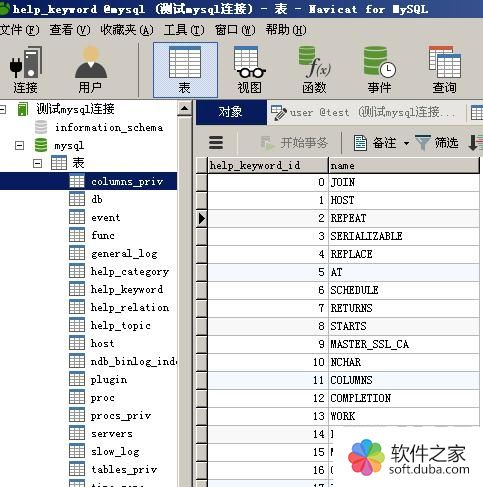483x487 pixels.
Task: Select the help_category table
Action: pyautogui.click(x=130, y=271)
